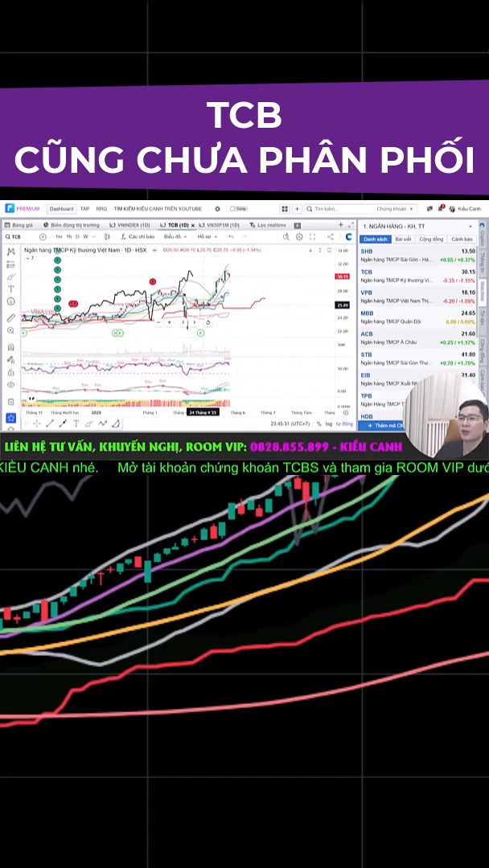This screenshot has width=489, height=868.
Task: Toggle fullscreen chart mode
Action: [x=312, y=236]
